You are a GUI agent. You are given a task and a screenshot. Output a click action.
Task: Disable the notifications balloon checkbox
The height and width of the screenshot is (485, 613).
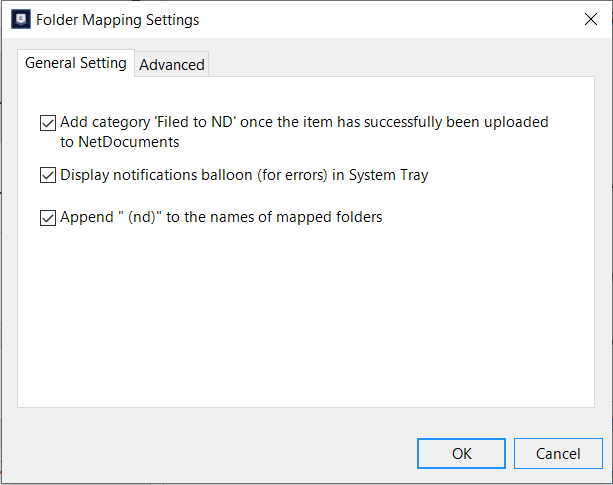coord(48,175)
